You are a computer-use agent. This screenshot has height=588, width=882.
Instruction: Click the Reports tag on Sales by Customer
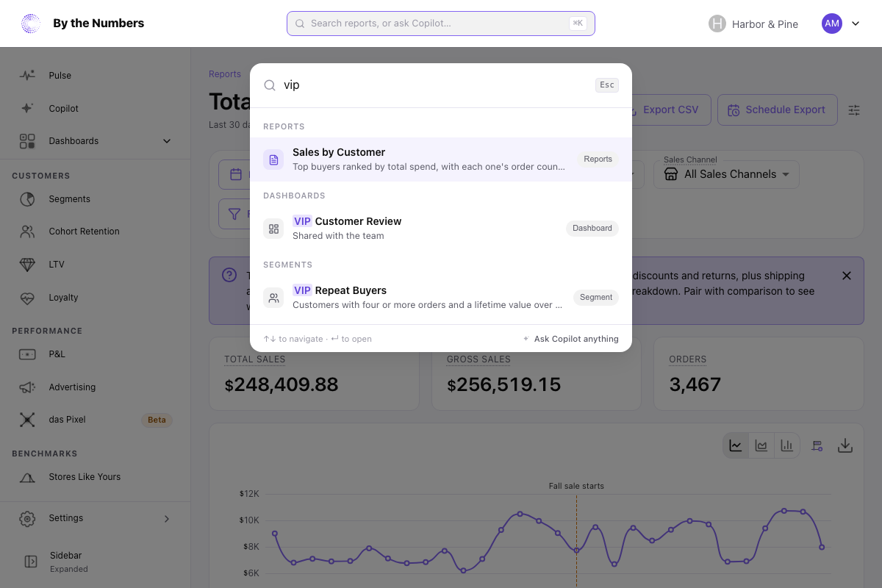click(x=598, y=159)
